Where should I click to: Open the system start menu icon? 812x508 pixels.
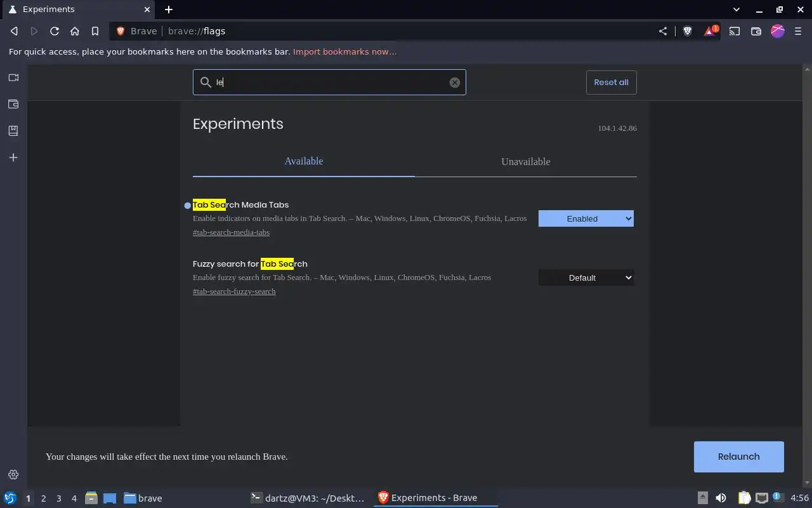tap(10, 498)
